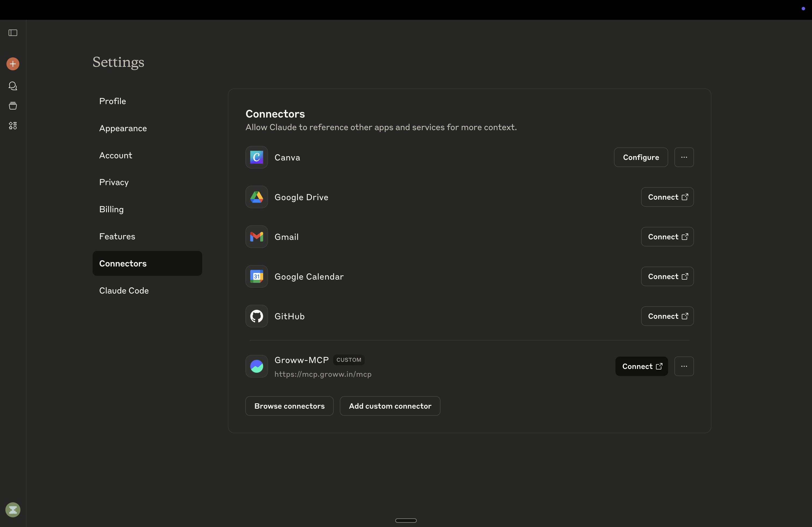Open the chats icon in sidebar
The width and height of the screenshot is (812, 527).
[13, 86]
